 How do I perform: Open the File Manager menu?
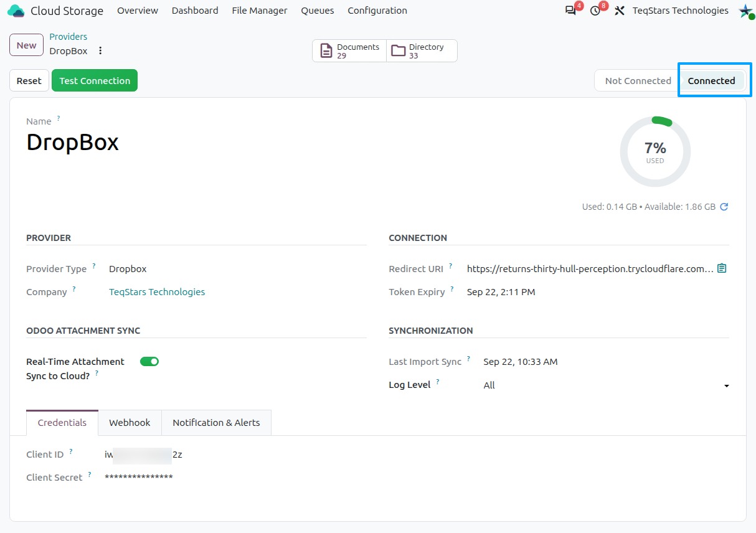coord(260,11)
